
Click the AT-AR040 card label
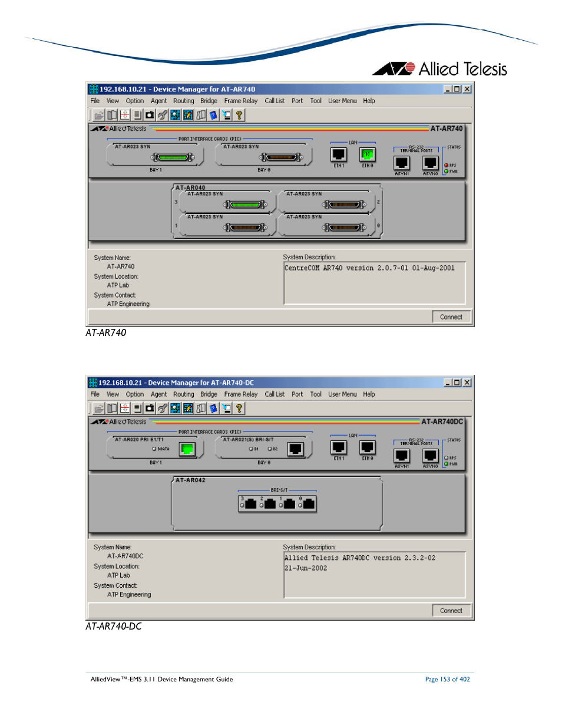coord(190,188)
